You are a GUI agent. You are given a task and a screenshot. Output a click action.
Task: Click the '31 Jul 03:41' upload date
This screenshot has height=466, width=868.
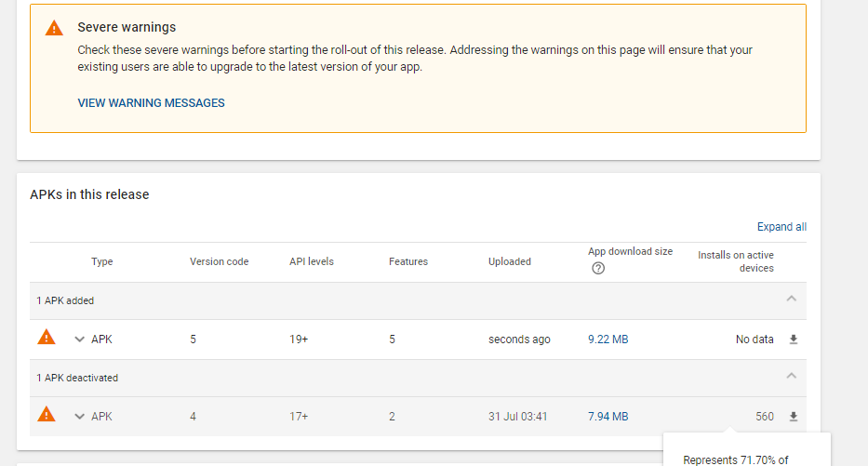pyautogui.click(x=517, y=417)
